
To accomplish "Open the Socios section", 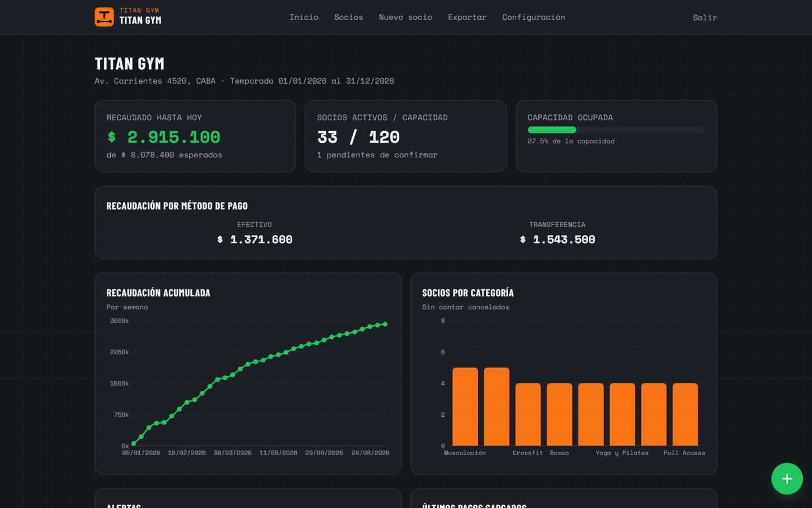I will [x=349, y=17].
